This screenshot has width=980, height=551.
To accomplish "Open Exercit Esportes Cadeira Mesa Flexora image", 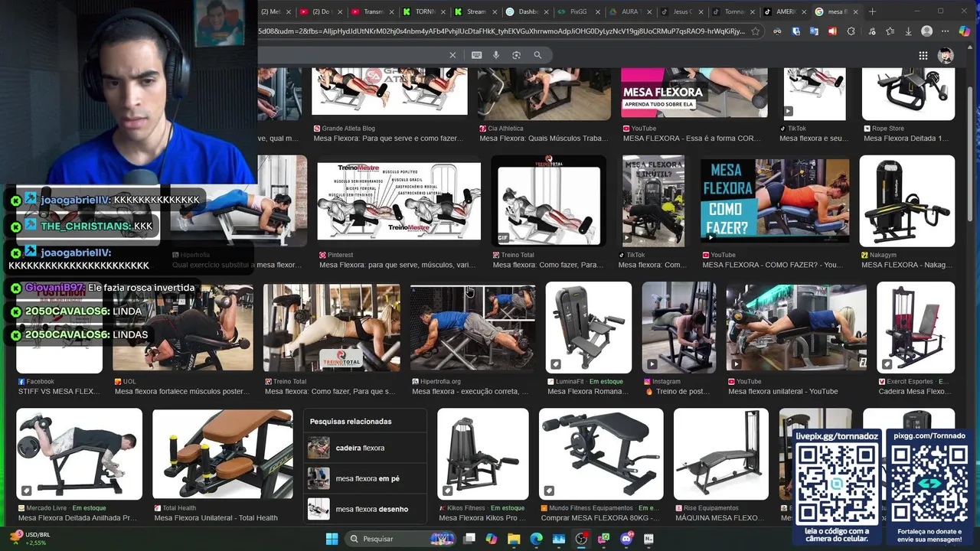I will coord(916,328).
